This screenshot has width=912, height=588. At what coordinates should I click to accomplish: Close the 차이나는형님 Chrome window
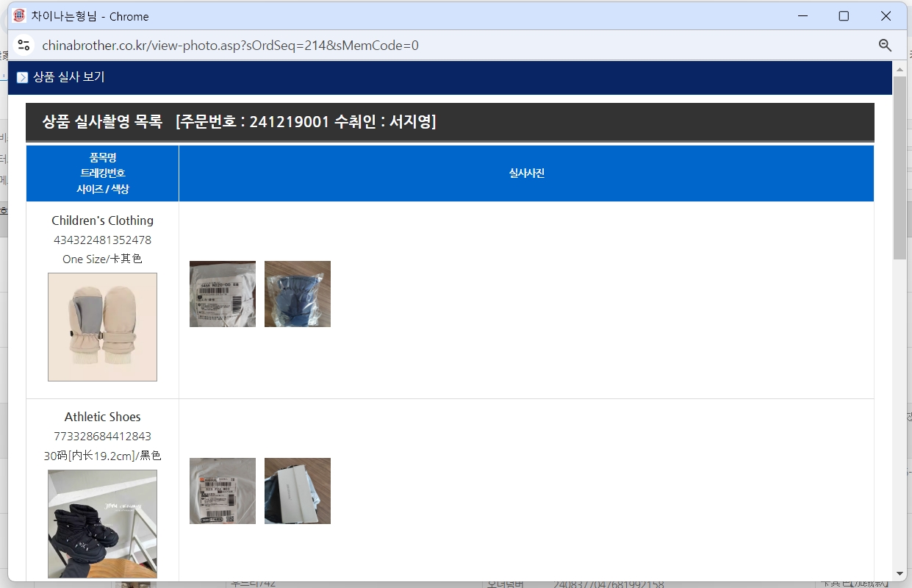(x=886, y=16)
